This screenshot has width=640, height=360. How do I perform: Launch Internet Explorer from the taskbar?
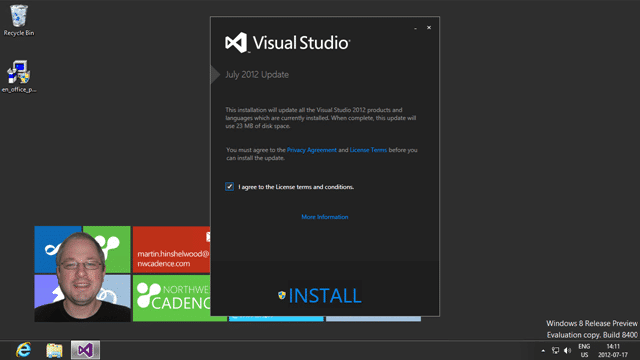(23, 350)
